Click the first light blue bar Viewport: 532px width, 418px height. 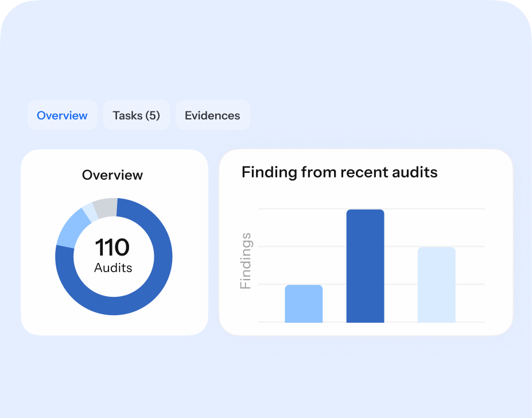(x=303, y=303)
